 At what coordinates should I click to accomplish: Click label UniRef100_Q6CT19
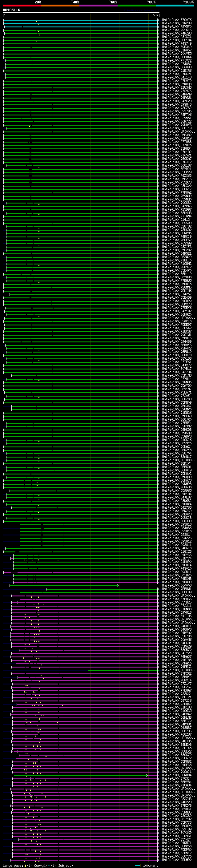pyautogui.click(x=177, y=128)
